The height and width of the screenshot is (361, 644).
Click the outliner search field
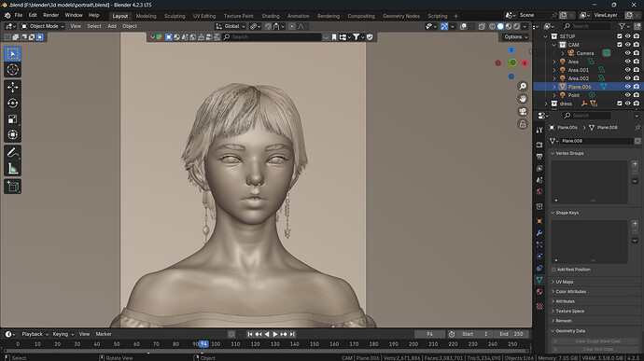click(586, 26)
